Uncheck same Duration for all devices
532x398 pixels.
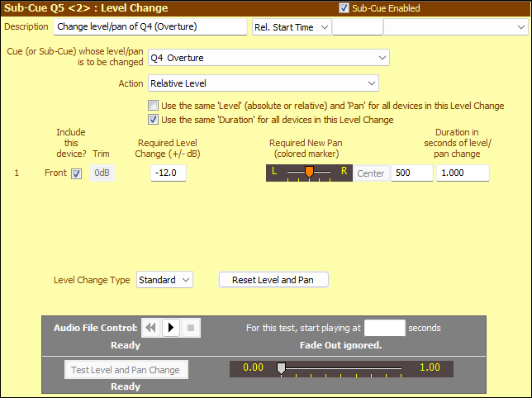tap(153, 120)
